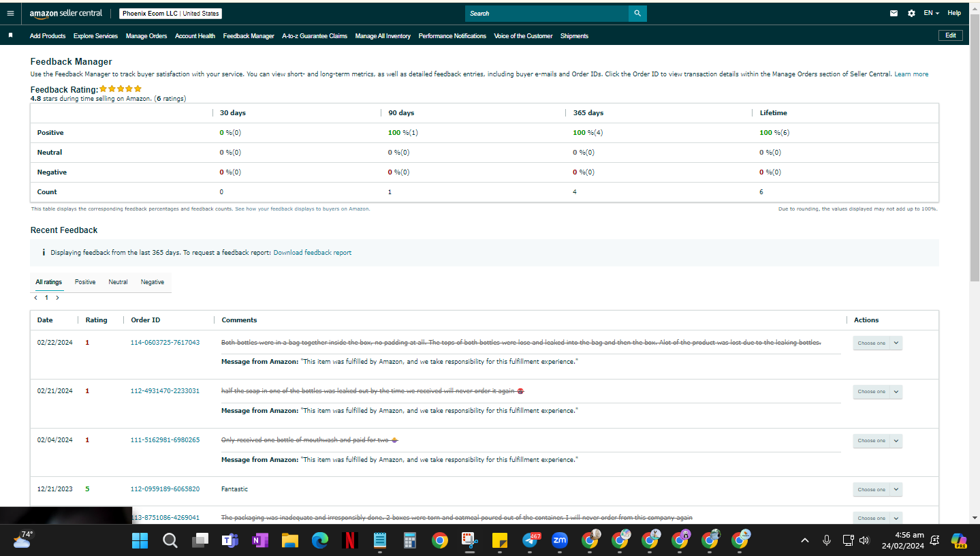
Task: Open the Snipping Tool taskbar icon
Action: pyautogui.click(x=469, y=541)
